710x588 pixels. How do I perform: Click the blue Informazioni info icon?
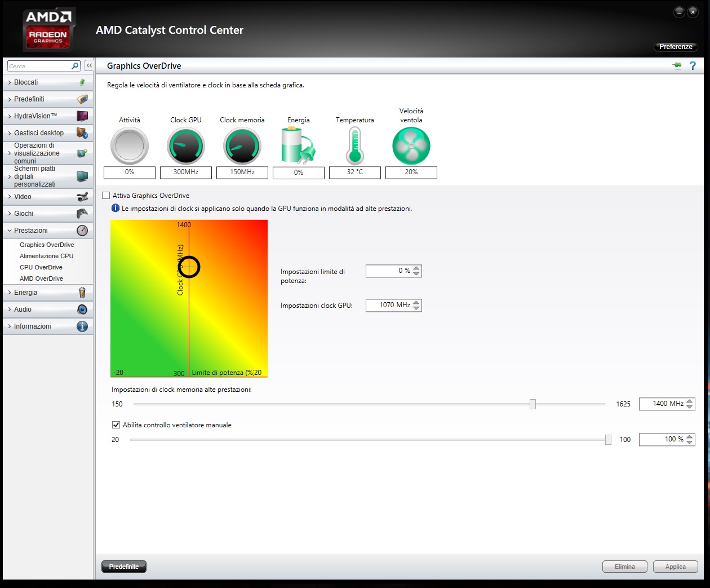[82, 326]
